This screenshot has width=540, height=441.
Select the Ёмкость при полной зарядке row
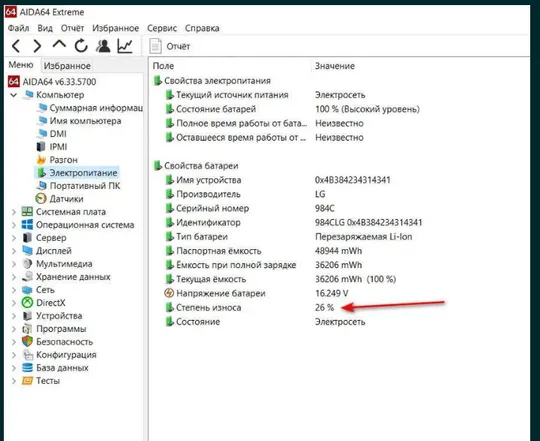pyautogui.click(x=263, y=265)
